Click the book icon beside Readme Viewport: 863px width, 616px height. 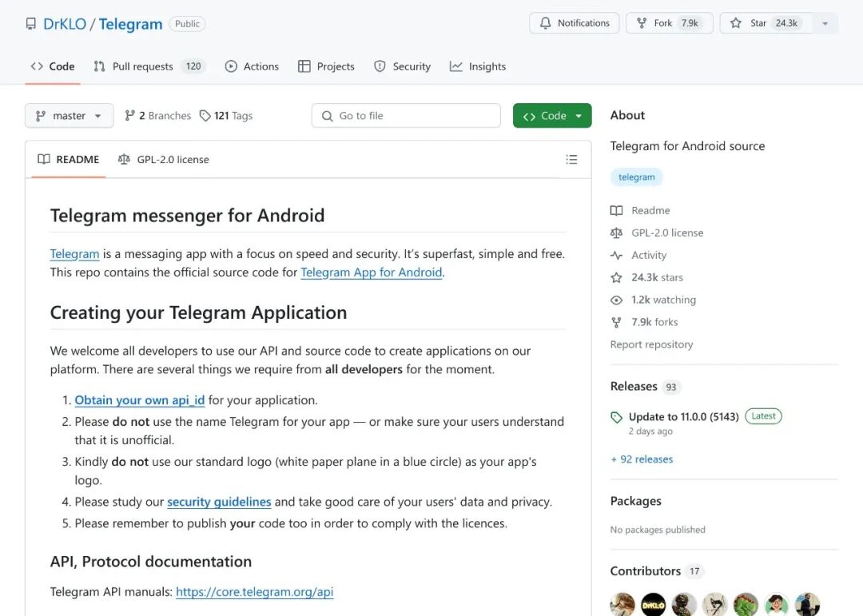(x=616, y=210)
